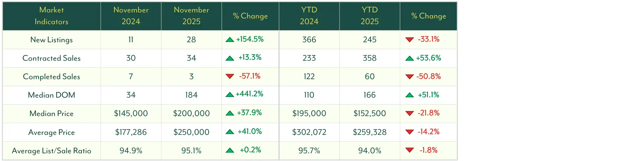
Task: Select the Average List/Sale Ratio label
Action: [51, 151]
